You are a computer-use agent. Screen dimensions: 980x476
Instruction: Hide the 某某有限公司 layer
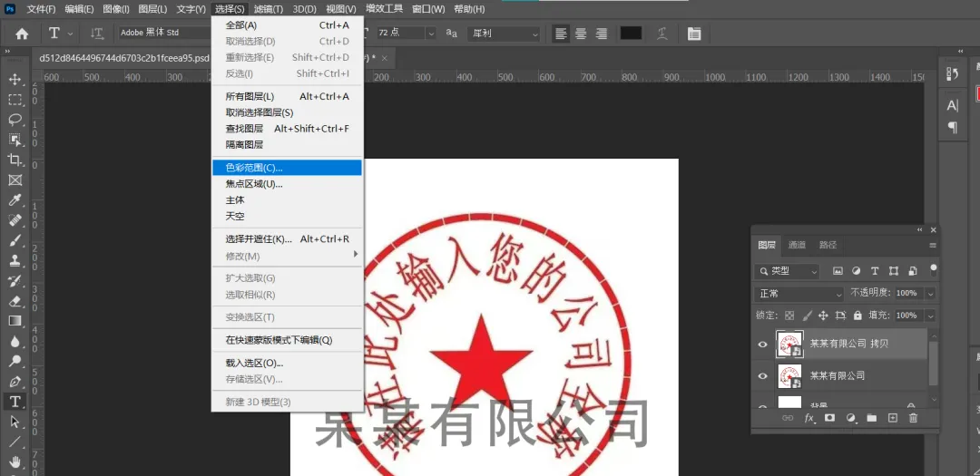pyautogui.click(x=762, y=376)
